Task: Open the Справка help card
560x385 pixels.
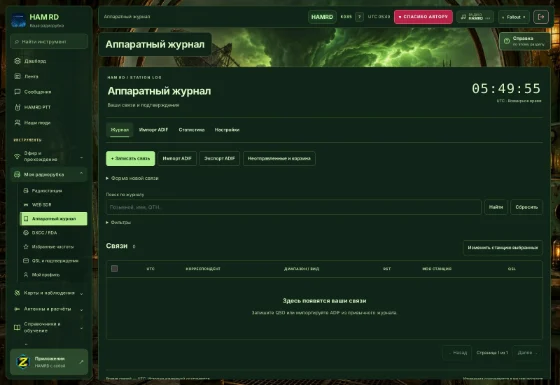Action: coord(525,41)
